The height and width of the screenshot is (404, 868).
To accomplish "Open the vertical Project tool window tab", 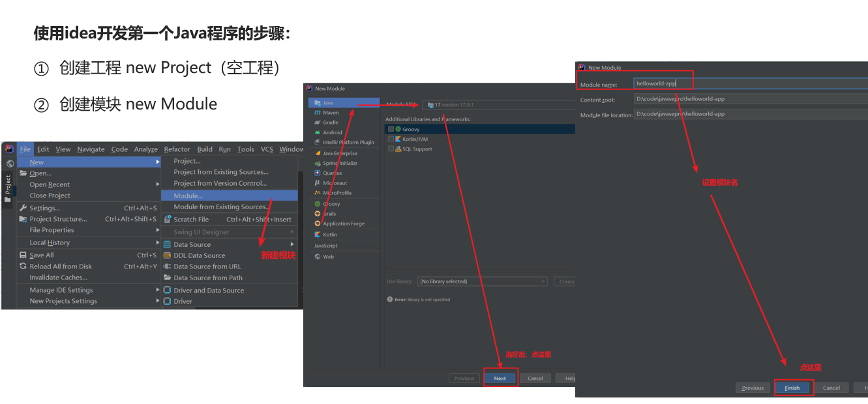I will point(8,189).
